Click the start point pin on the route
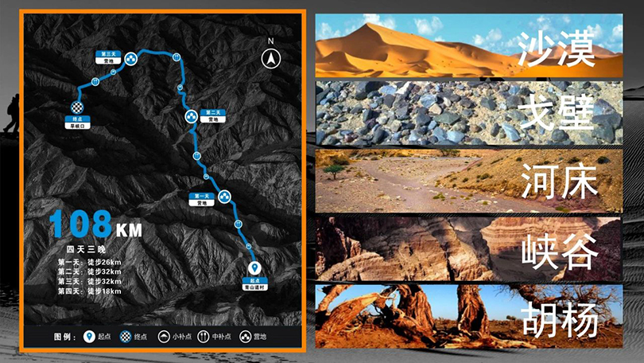The width and height of the screenshot is (644, 363). pyautogui.click(x=254, y=268)
